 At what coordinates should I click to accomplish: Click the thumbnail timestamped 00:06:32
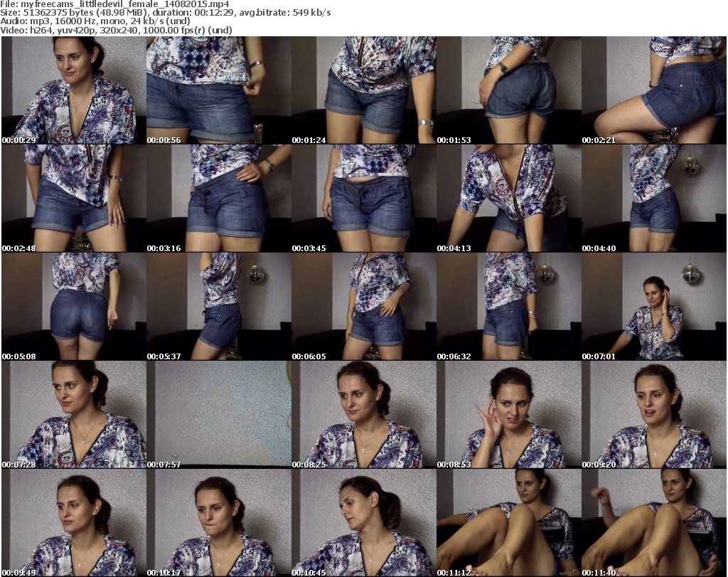509,307
